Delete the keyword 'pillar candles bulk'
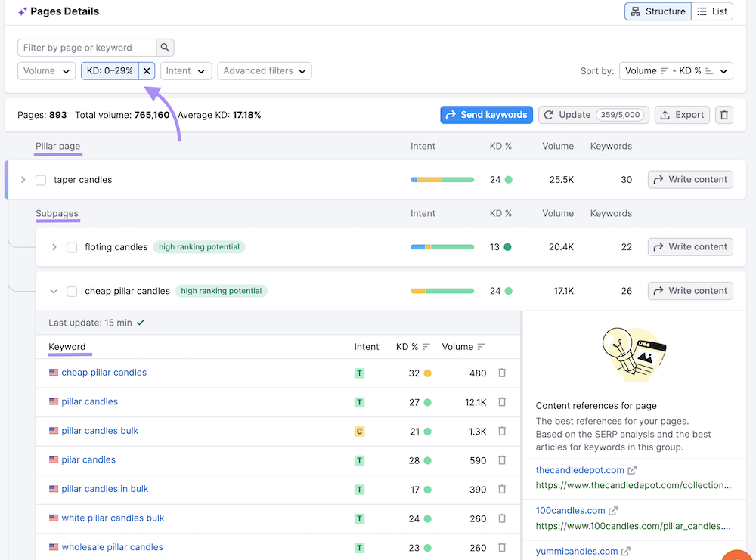The width and height of the screenshot is (756, 560). coord(502,431)
